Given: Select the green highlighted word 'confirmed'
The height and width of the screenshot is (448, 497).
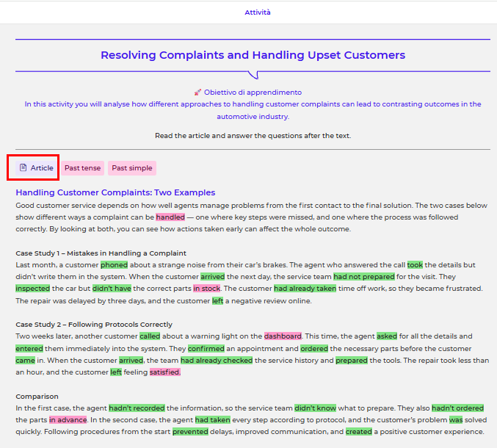Looking at the screenshot, I should (206, 348).
